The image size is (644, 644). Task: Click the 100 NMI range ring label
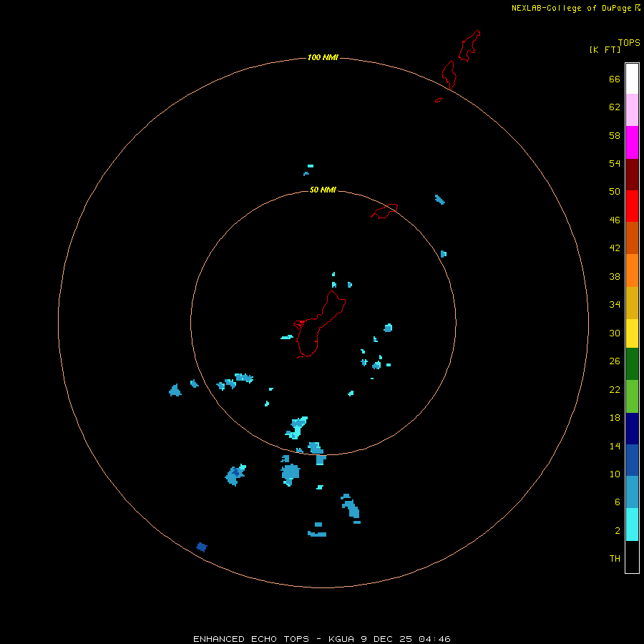pos(323,57)
